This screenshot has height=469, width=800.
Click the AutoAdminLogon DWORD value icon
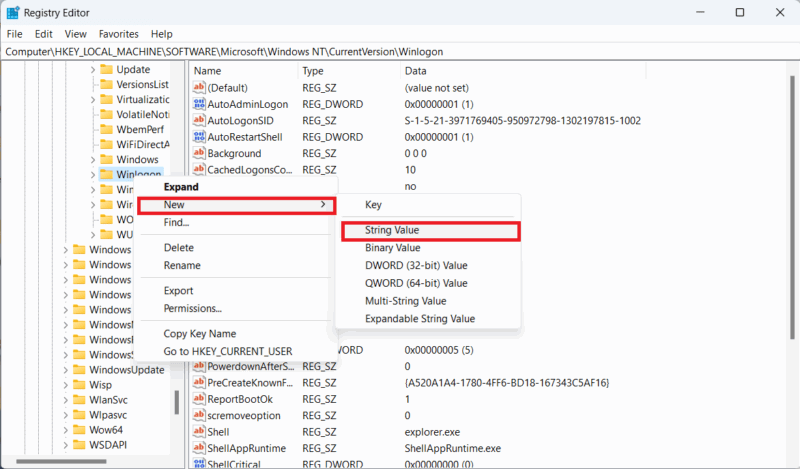[x=199, y=104]
